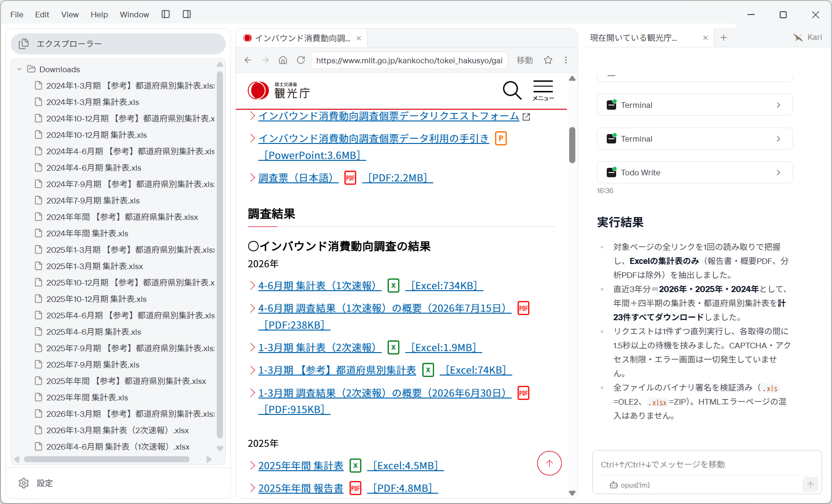832x504 pixels.
Task: Collapse the Downloads folder
Action: tap(20, 69)
